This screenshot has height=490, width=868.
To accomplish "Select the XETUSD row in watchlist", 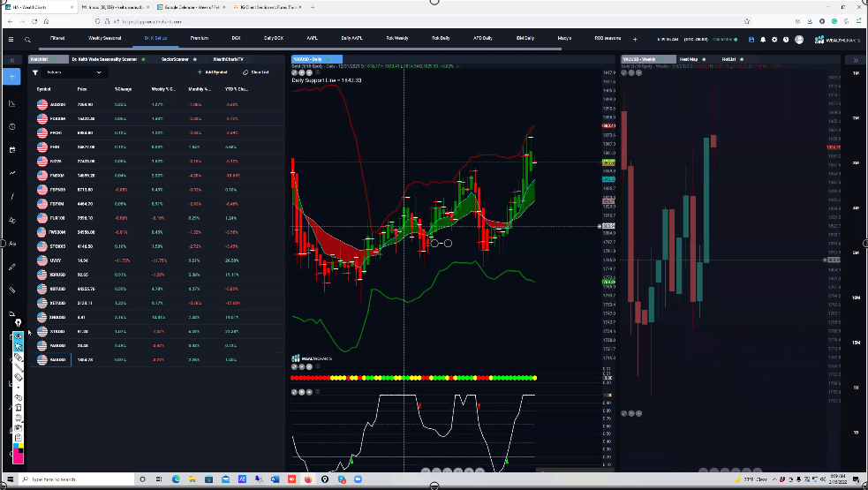I will [158, 304].
